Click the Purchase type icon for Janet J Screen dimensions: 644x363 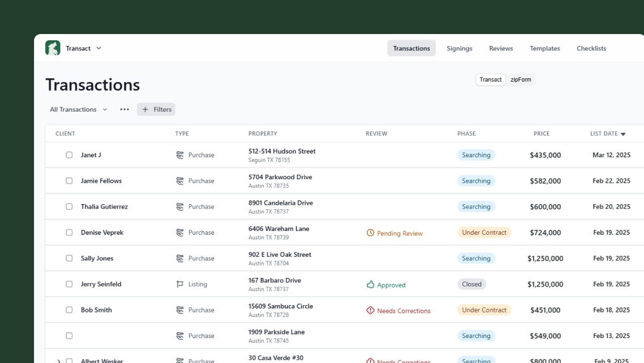tap(180, 155)
